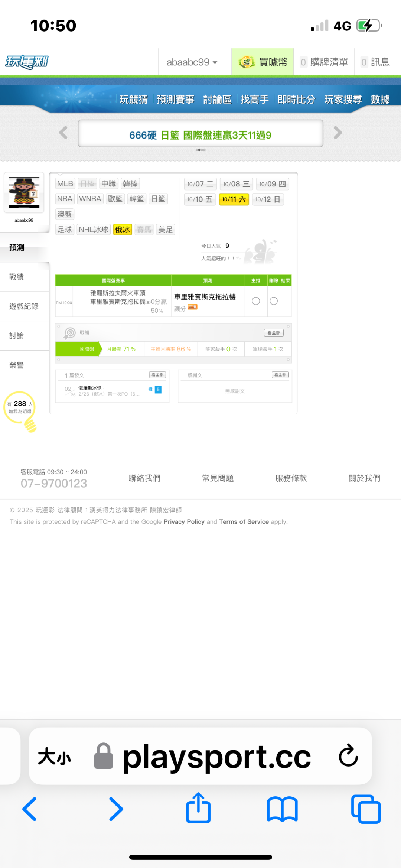
Task: Go back with Safari back arrow
Action: tap(29, 809)
